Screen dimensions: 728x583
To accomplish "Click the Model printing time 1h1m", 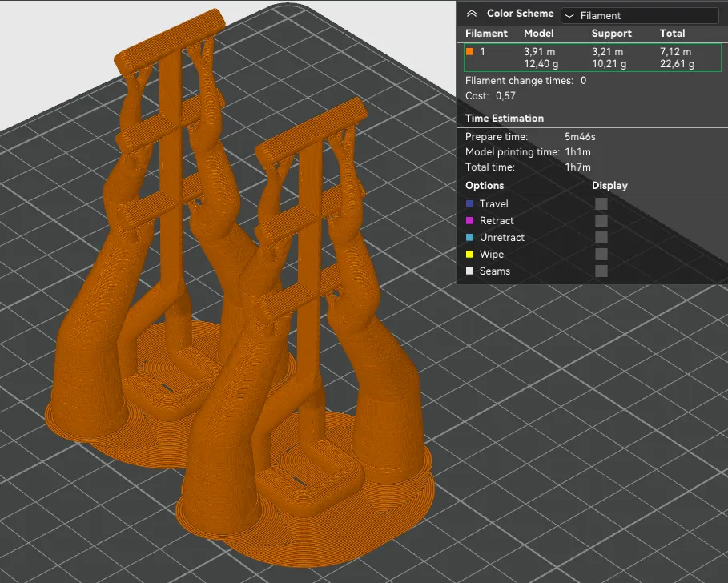I will [577, 152].
